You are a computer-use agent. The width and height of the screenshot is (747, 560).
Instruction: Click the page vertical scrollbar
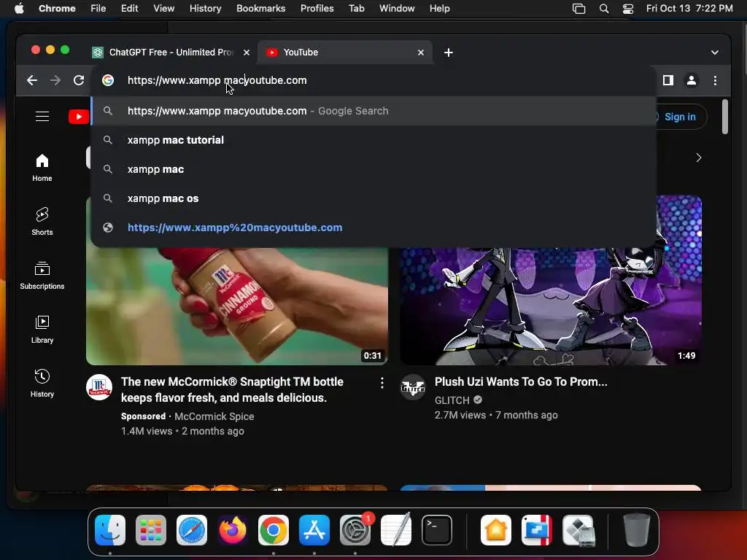[724, 117]
